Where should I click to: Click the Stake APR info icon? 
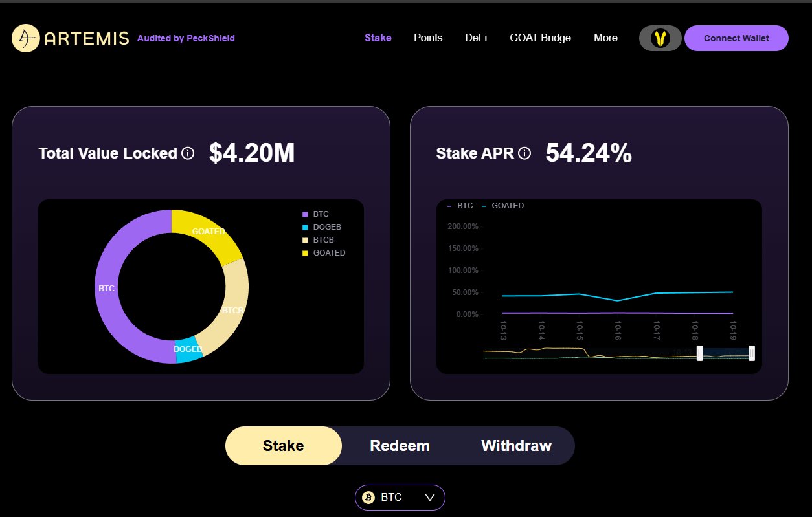524,153
